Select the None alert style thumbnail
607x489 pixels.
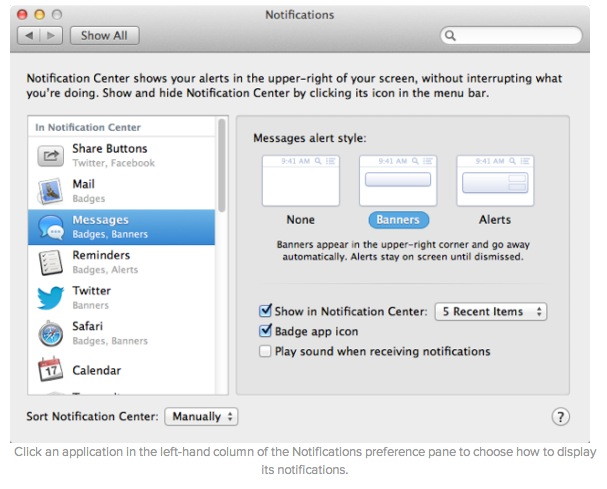(x=301, y=180)
